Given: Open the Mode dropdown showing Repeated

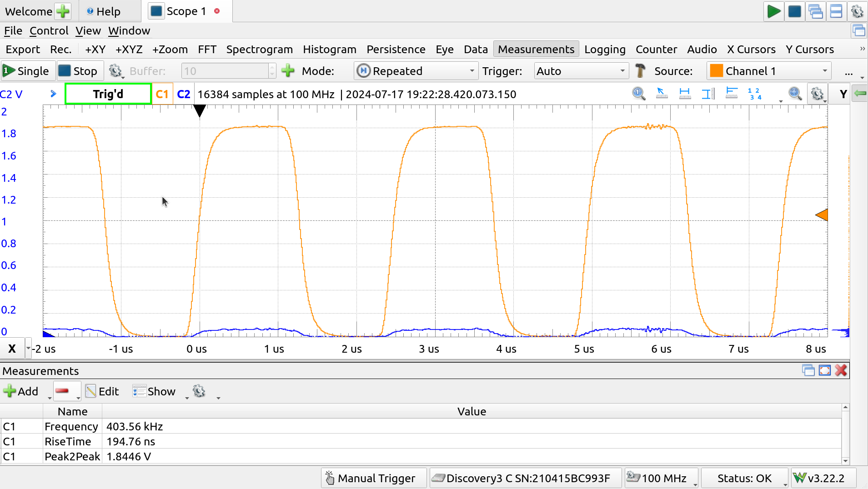Looking at the screenshot, I should [x=416, y=71].
